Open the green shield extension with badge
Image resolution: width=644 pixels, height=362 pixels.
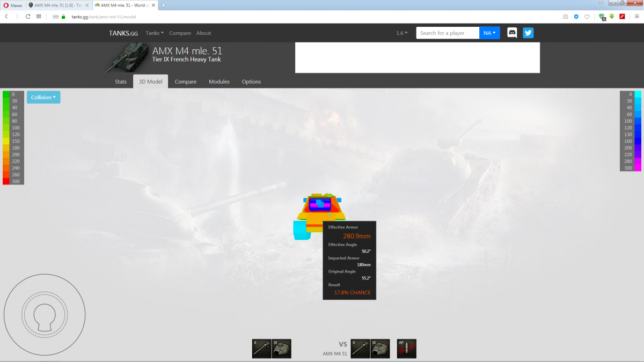(602, 17)
